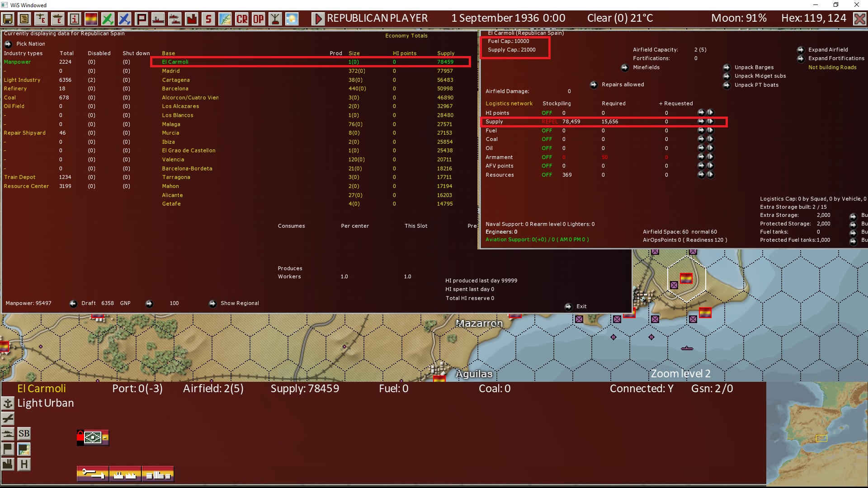
Task: Click the CR toolbar icon
Action: [x=241, y=19]
